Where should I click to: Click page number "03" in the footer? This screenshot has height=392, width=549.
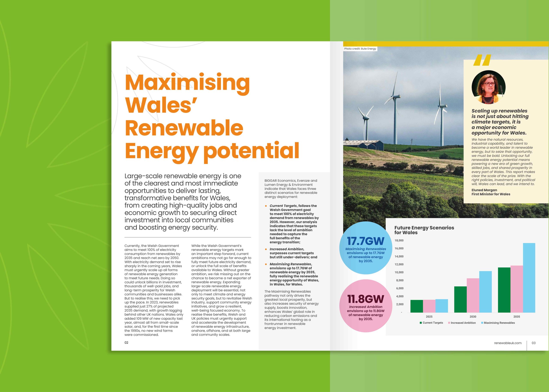pyautogui.click(x=534, y=343)
